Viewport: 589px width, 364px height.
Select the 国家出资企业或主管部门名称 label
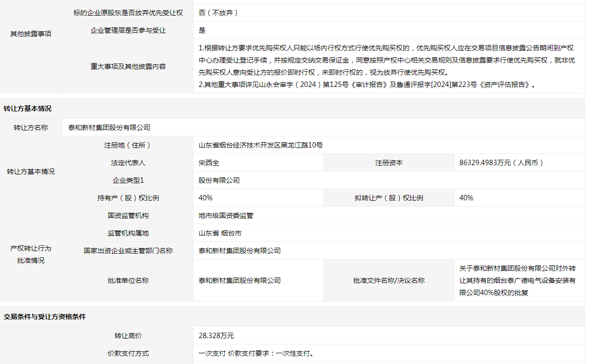click(x=128, y=251)
